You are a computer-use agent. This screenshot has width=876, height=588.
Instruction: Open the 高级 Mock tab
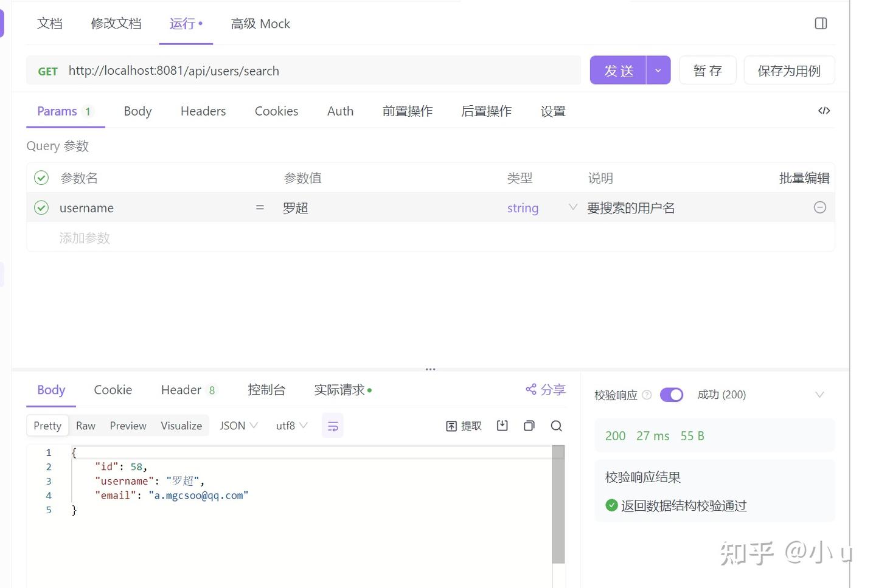click(x=260, y=24)
